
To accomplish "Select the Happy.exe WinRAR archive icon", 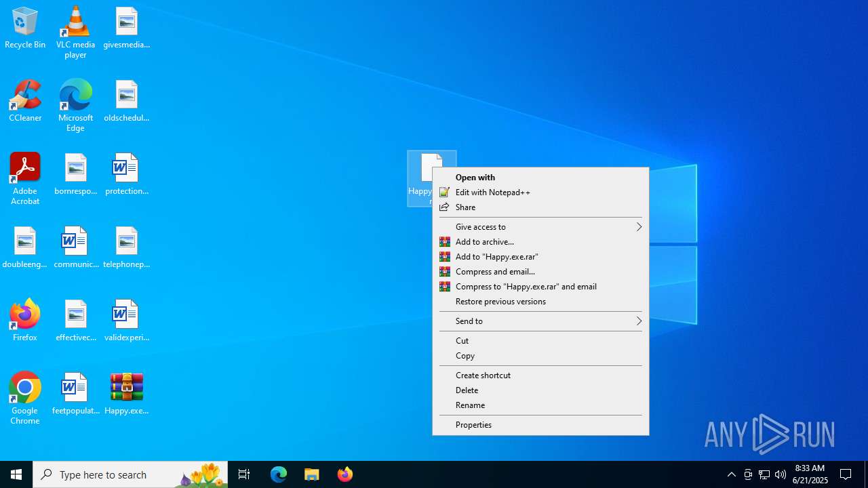I will pos(126,394).
